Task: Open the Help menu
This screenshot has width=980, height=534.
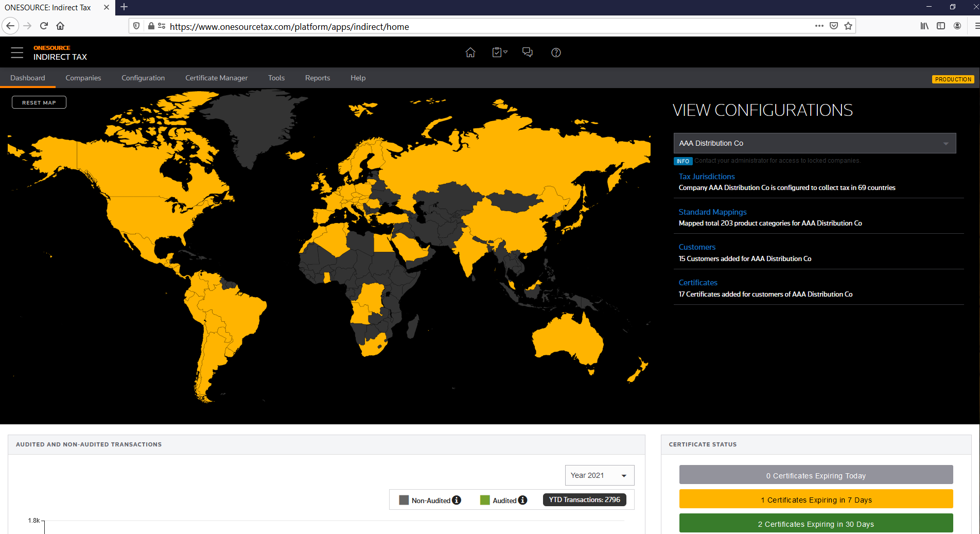Action: point(358,78)
